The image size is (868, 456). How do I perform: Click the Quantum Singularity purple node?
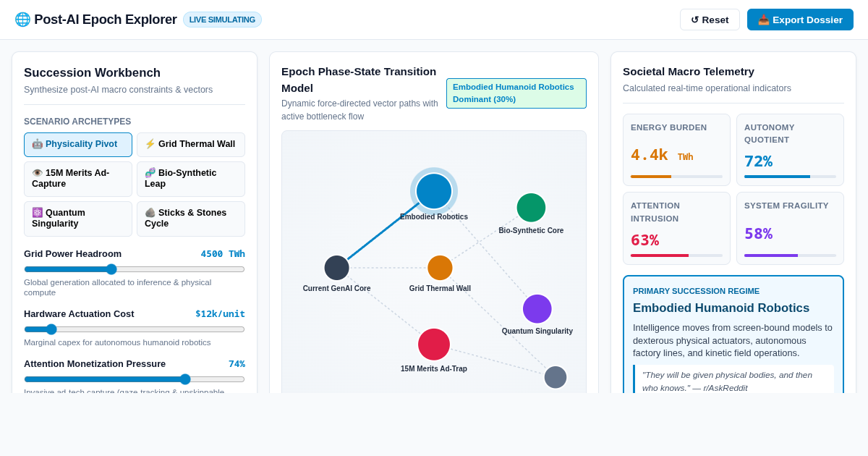[537, 309]
